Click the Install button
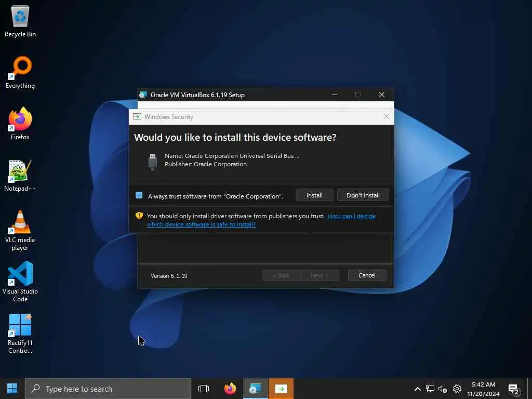The height and width of the screenshot is (399, 532). [x=314, y=195]
